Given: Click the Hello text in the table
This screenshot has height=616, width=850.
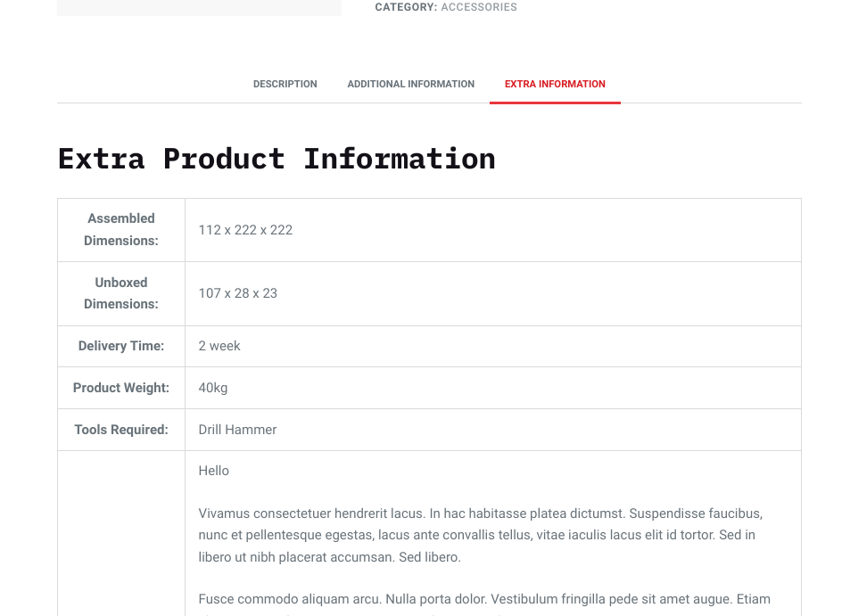Looking at the screenshot, I should (x=214, y=471).
